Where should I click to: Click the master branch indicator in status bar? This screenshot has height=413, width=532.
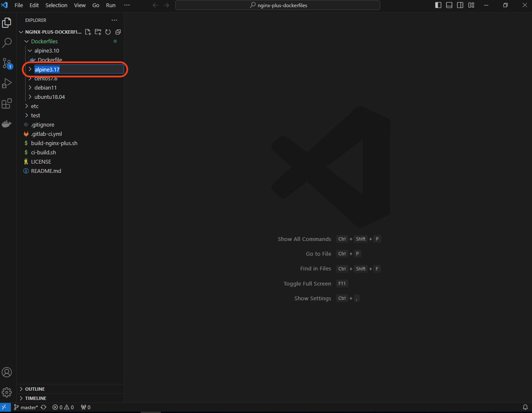pos(26,407)
